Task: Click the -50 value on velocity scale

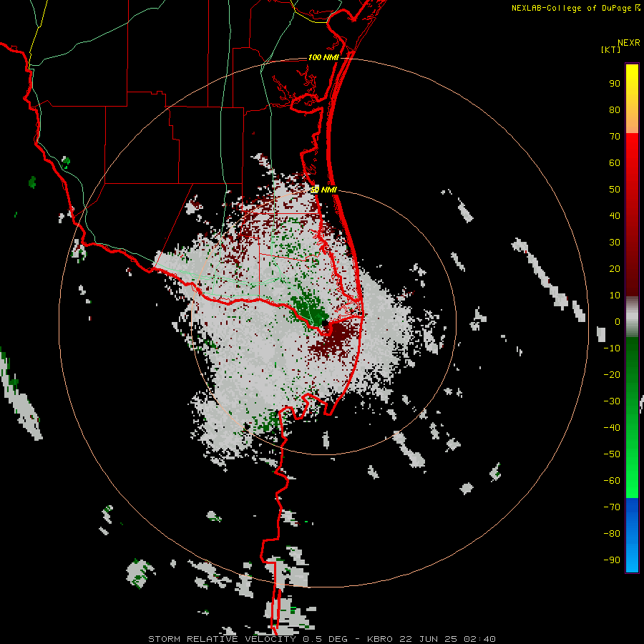Action: [612, 454]
